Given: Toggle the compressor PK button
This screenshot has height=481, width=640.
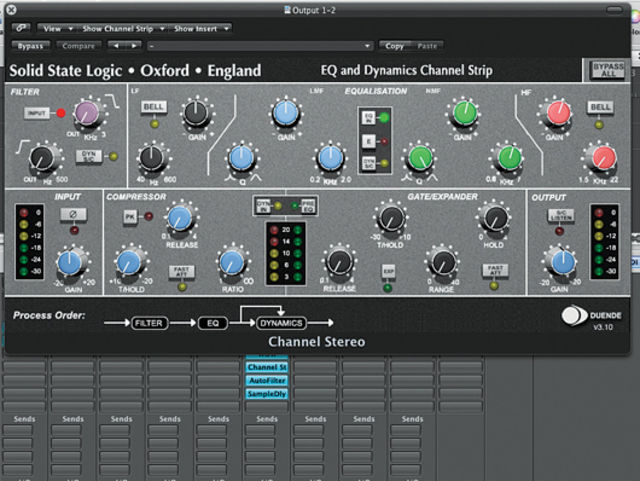Looking at the screenshot, I should 130,216.
